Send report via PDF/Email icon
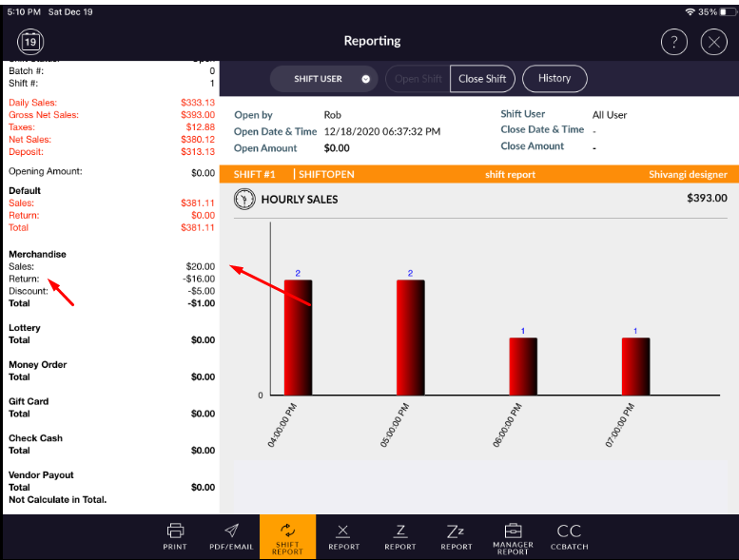Viewport: 739px width, 560px height. [x=231, y=536]
